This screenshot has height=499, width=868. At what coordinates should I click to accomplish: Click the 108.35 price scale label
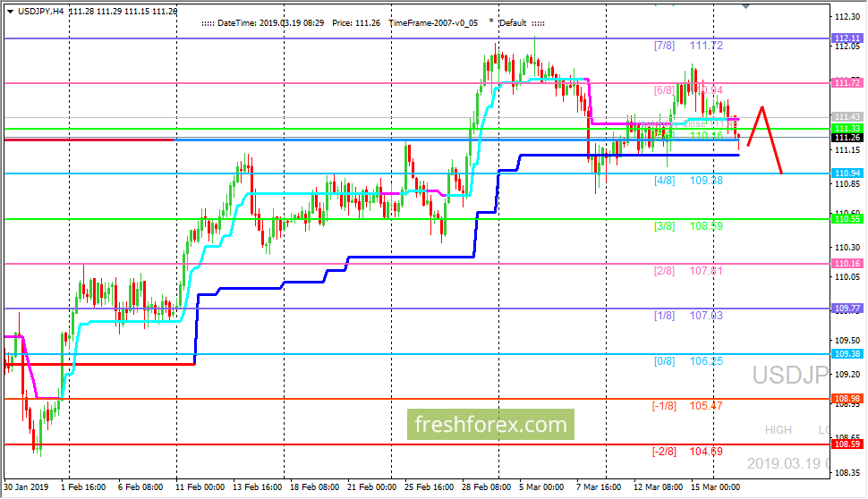pos(847,473)
